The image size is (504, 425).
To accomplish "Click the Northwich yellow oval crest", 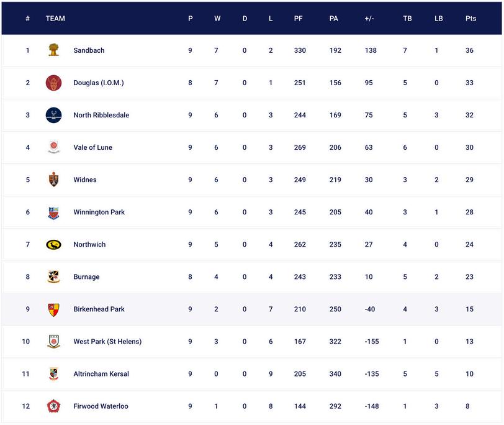I will pos(54,245).
